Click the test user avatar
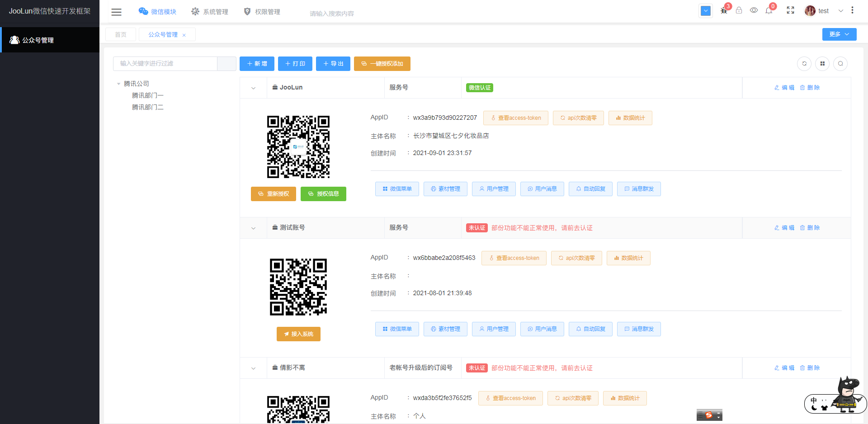The image size is (868, 424). [810, 11]
